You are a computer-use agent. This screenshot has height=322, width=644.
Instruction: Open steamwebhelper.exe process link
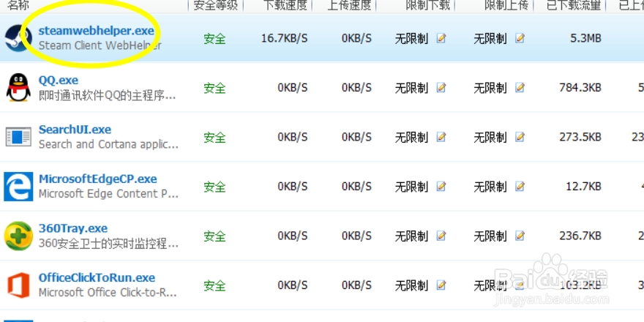coord(96,31)
